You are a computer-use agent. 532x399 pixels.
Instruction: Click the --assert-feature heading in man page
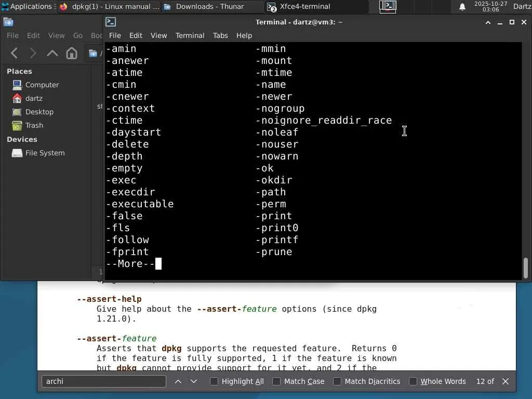tap(117, 338)
